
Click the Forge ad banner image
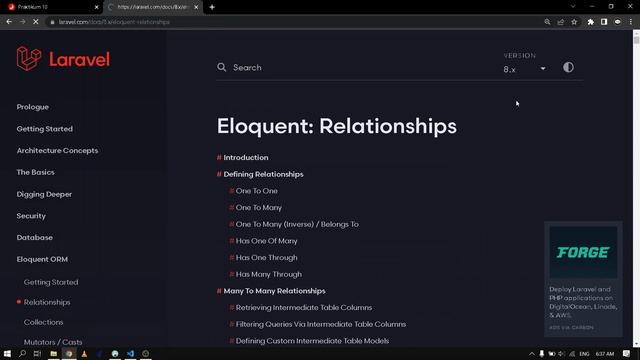click(x=583, y=252)
